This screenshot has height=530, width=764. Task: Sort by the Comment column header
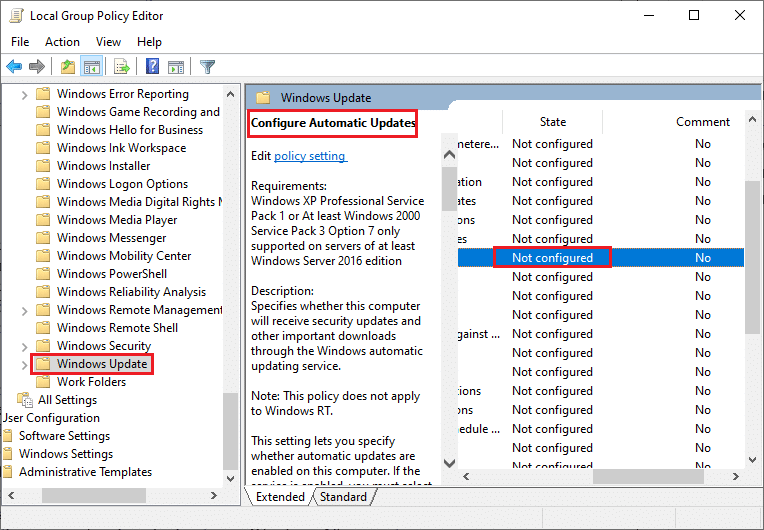click(x=703, y=122)
